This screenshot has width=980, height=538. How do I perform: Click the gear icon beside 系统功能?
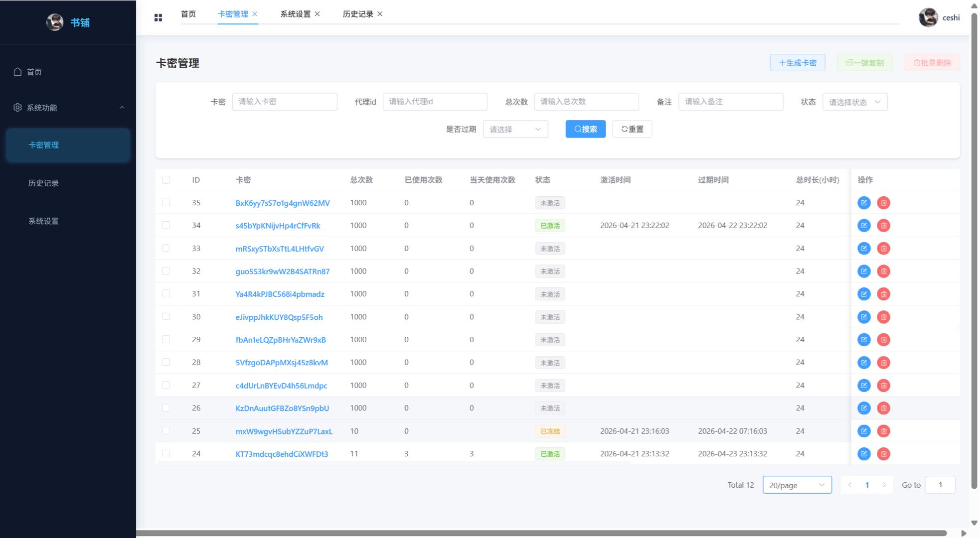17,107
